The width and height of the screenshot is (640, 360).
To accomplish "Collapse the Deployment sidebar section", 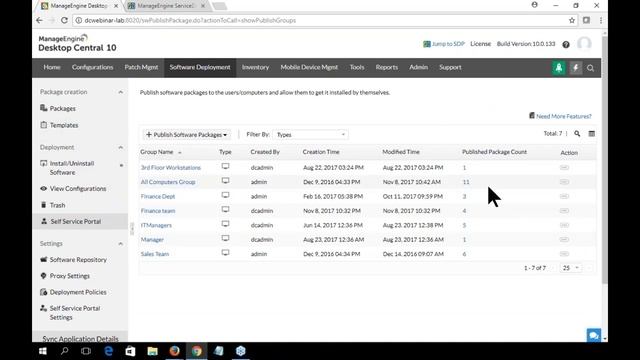I will 120,147.
